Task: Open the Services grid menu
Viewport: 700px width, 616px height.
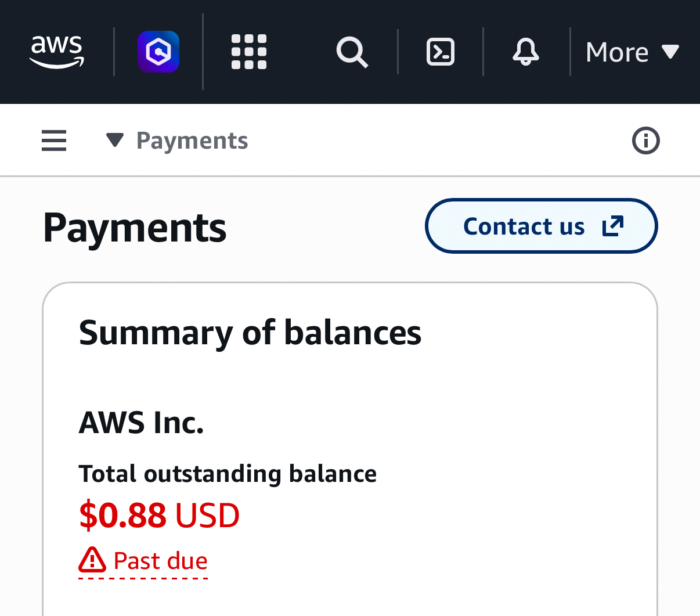Action: click(x=249, y=52)
